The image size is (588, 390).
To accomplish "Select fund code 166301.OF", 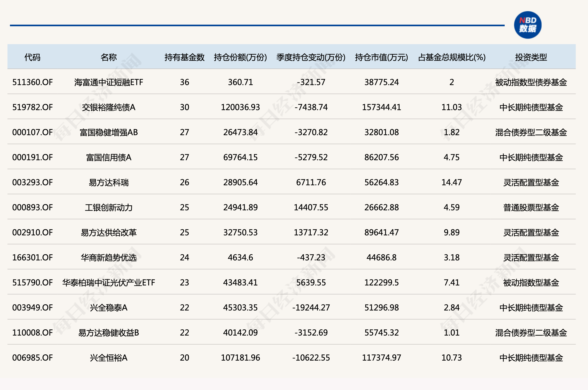I will tap(33, 257).
